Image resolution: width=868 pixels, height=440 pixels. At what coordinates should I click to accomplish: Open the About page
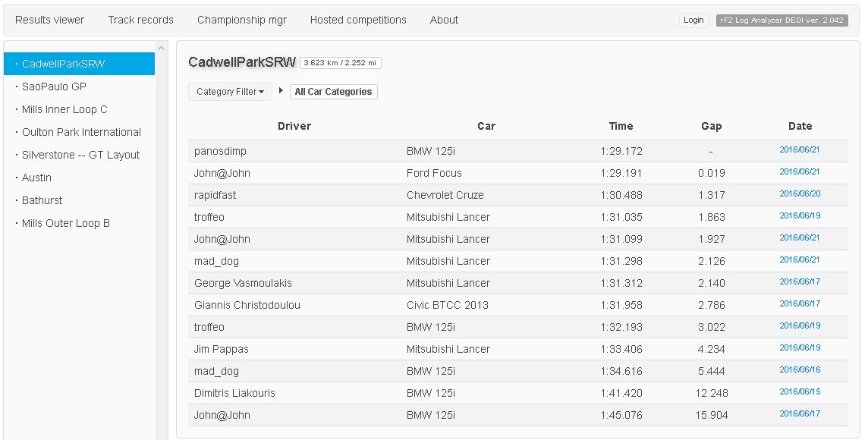coord(444,20)
